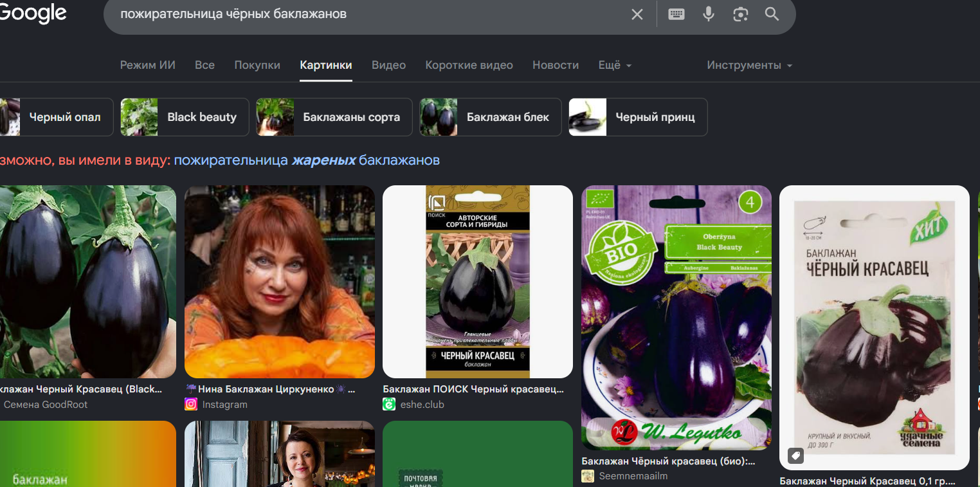Open the on-screen keyboard input tool

point(676,14)
